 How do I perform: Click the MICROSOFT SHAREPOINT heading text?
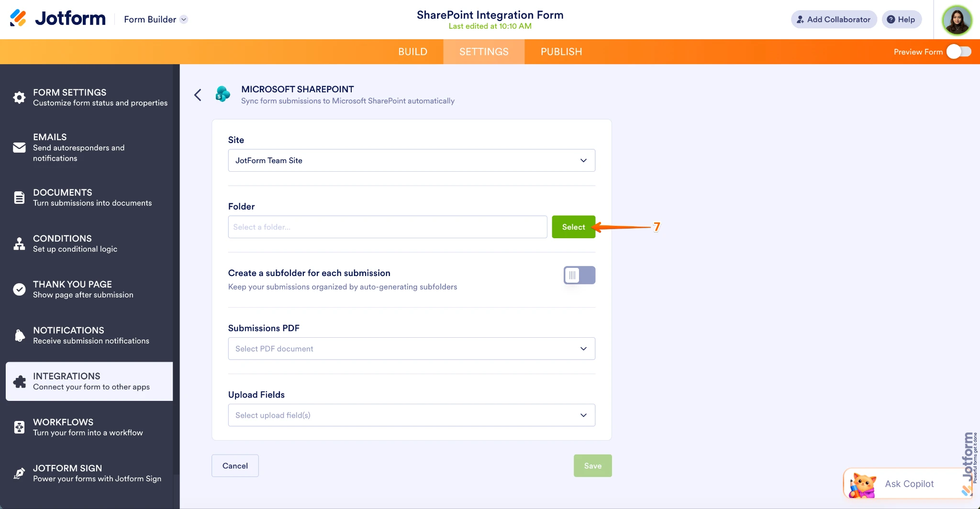[x=298, y=89]
